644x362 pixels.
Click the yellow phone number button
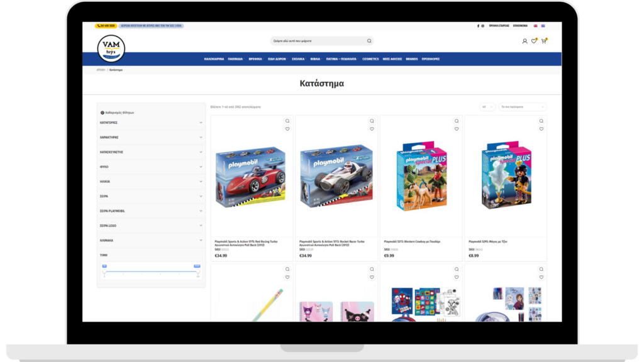(106, 26)
